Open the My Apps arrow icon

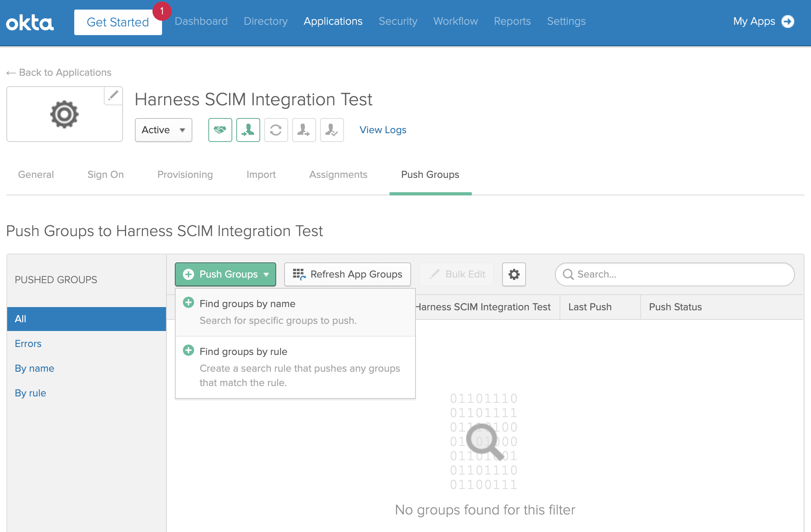point(787,22)
